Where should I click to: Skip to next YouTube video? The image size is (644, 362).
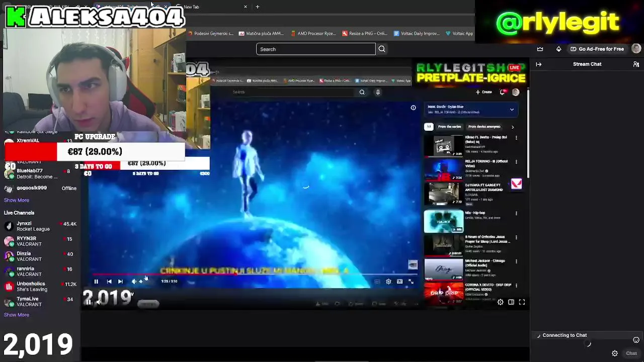click(120, 282)
